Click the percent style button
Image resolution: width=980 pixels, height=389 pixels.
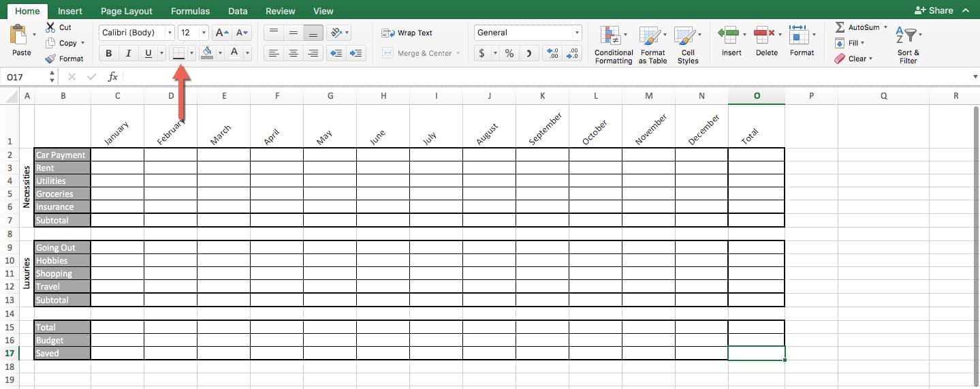(x=509, y=53)
